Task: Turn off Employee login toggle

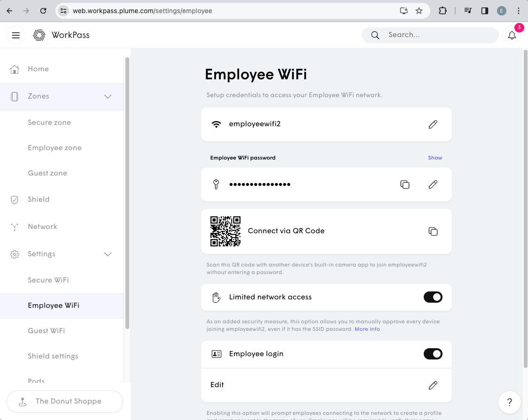Action: (x=433, y=354)
